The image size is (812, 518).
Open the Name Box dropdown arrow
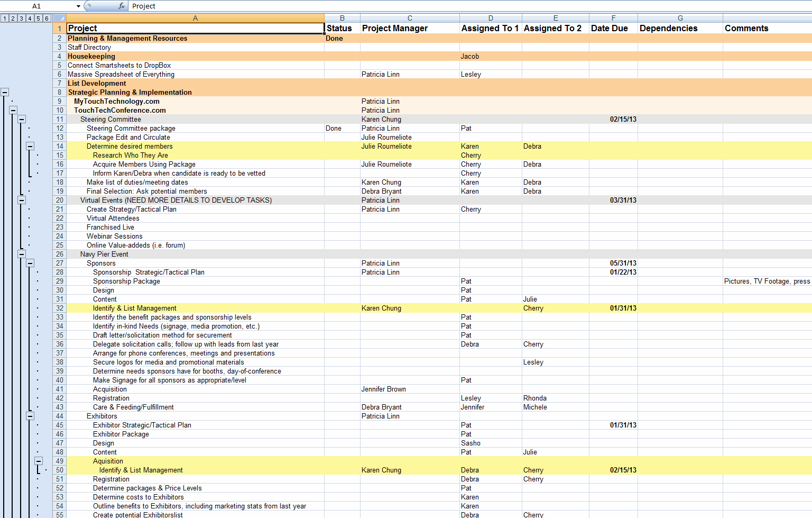pos(78,6)
